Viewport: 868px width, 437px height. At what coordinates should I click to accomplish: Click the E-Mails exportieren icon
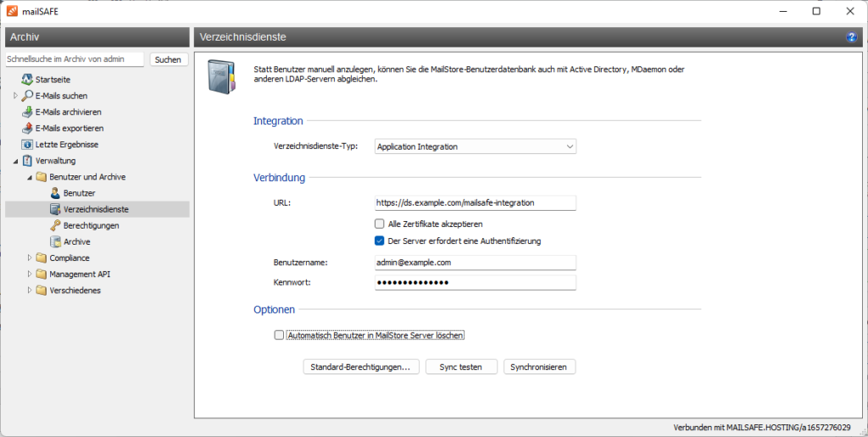27,128
